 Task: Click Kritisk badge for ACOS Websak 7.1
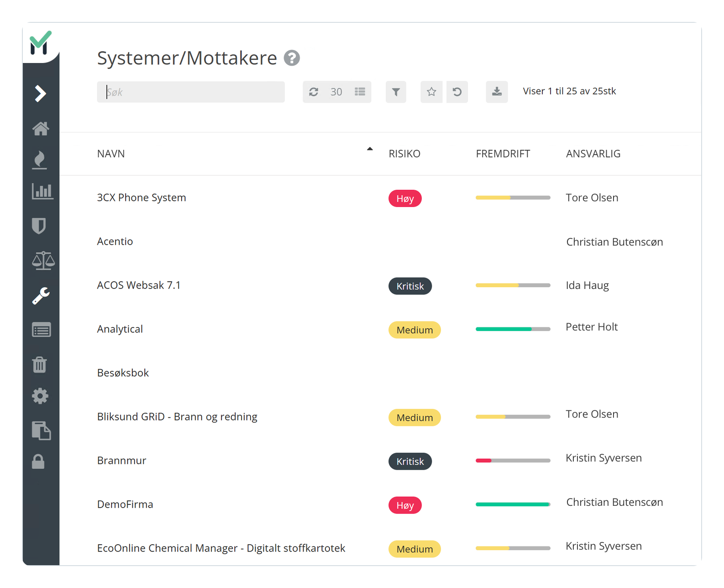(x=410, y=286)
